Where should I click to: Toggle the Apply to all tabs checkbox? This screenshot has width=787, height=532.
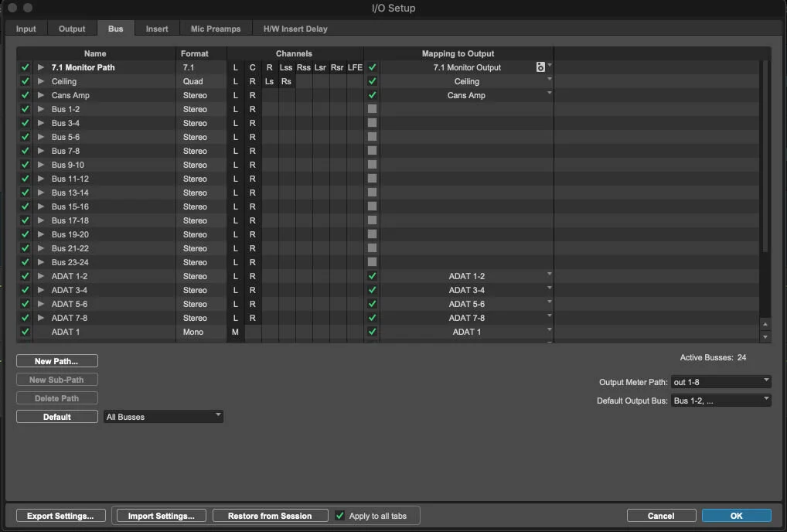[340, 515]
